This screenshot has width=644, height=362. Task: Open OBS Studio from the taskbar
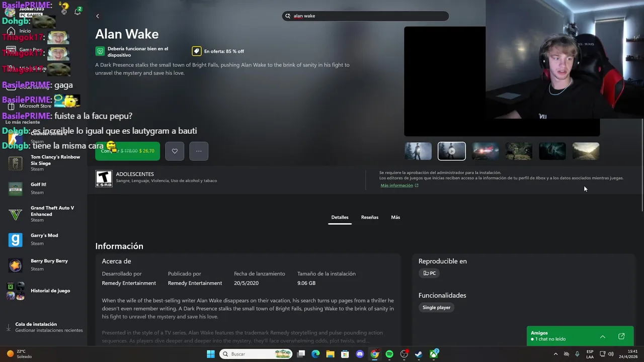coord(404,354)
